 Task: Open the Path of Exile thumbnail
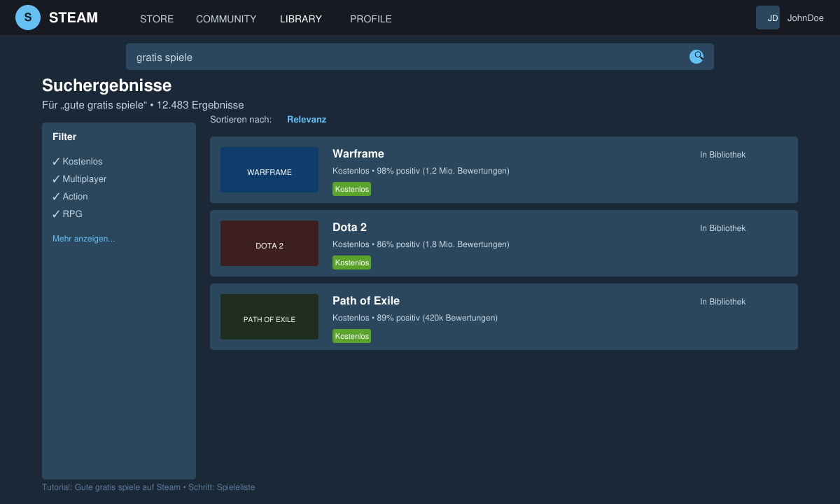(269, 317)
